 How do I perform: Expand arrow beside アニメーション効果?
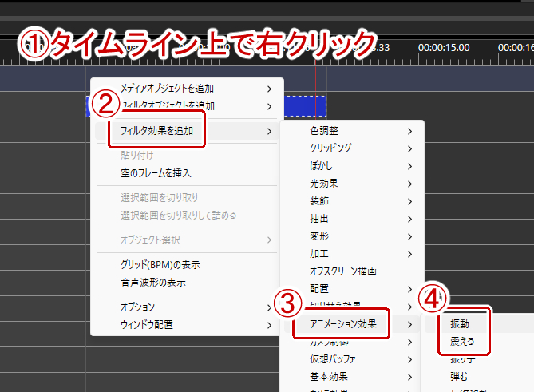410,325
